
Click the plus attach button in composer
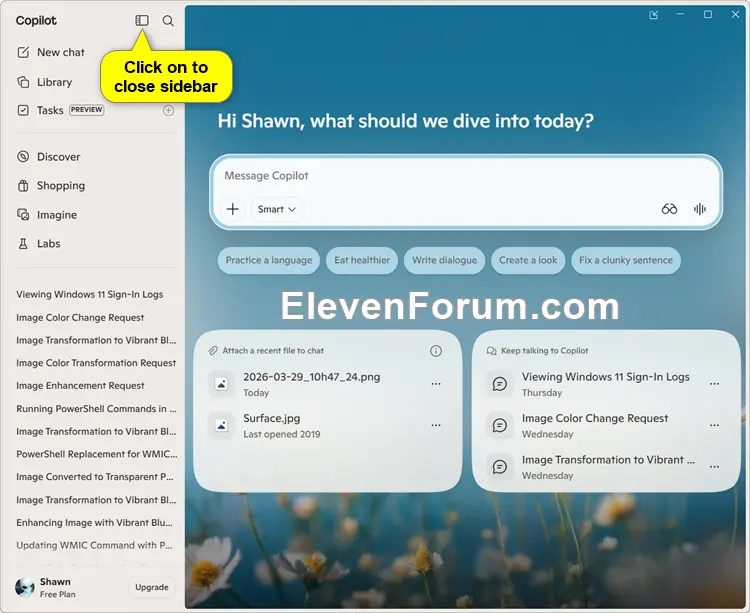click(233, 209)
